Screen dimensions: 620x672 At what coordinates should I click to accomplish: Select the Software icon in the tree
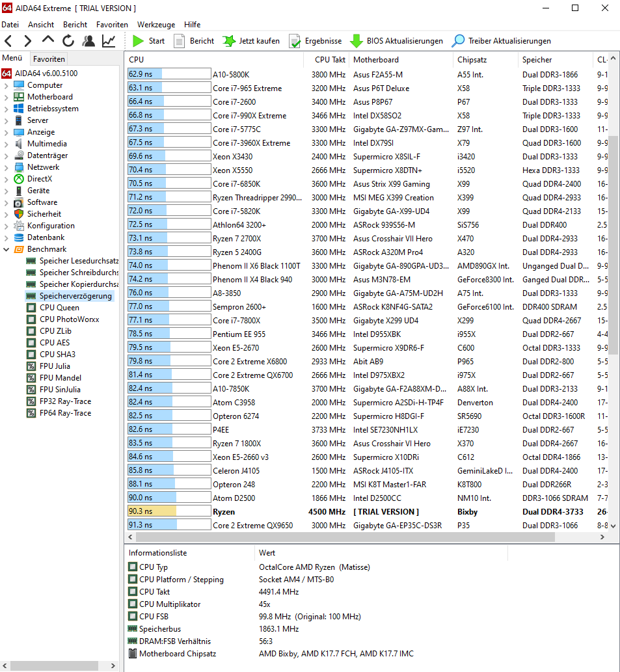coord(19,202)
